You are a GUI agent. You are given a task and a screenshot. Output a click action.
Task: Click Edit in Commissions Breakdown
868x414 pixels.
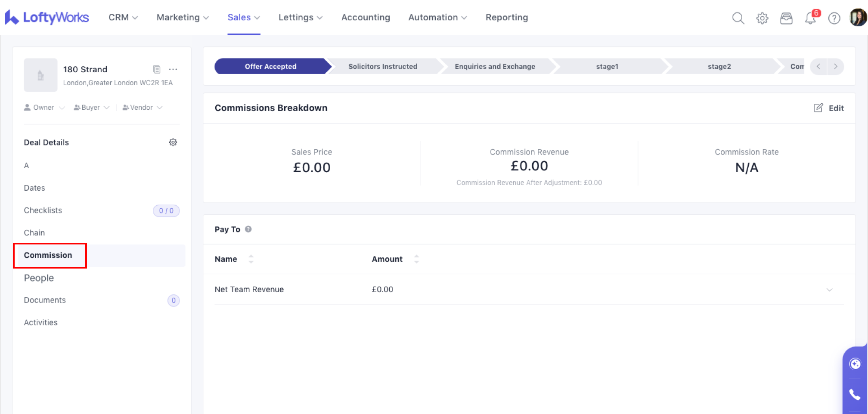pyautogui.click(x=829, y=108)
